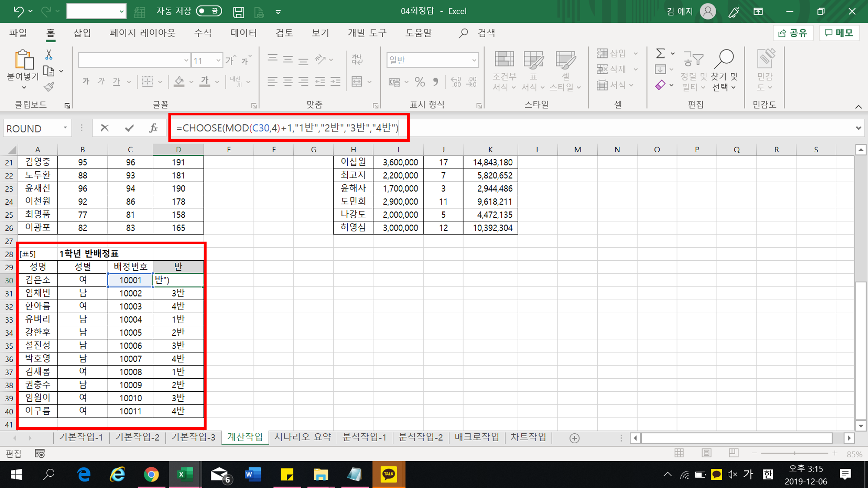Open the 수식 ribbon tab

pos(203,33)
